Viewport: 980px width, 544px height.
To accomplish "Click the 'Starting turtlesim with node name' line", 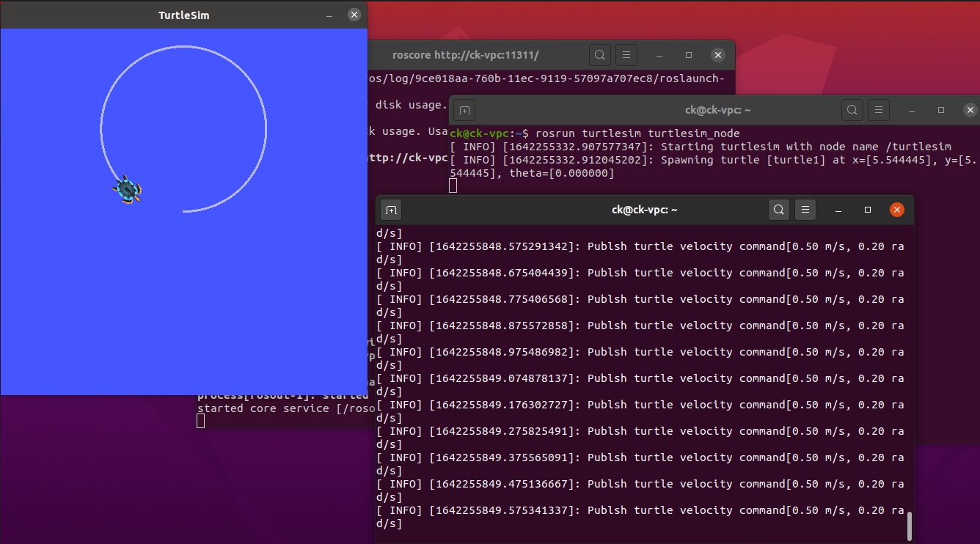I will click(x=701, y=147).
